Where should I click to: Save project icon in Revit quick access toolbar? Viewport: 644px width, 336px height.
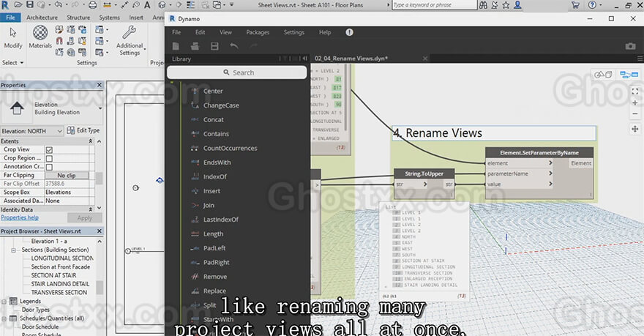(30, 4)
